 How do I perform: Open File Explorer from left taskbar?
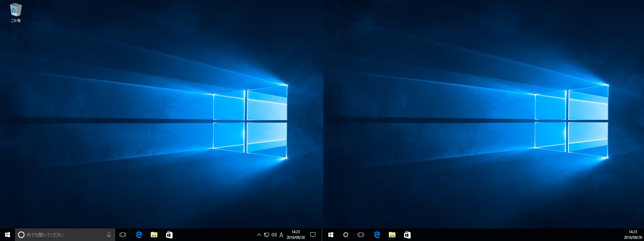[x=154, y=235]
